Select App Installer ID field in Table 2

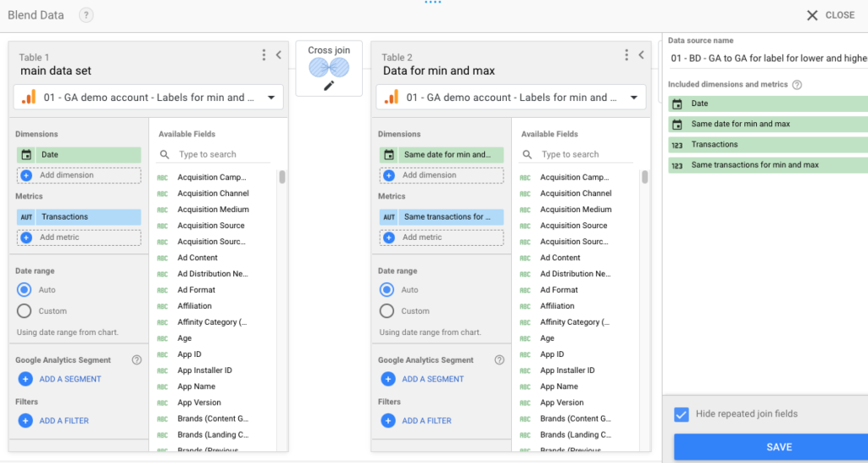tap(567, 370)
